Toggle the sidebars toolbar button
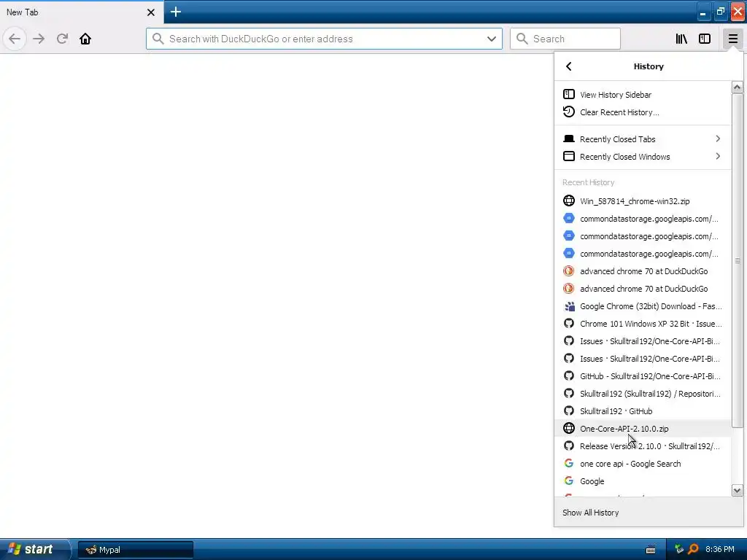This screenshot has width=747, height=560. pos(705,39)
